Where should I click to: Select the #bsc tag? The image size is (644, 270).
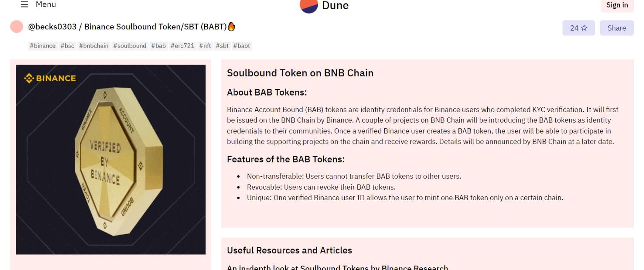click(67, 46)
